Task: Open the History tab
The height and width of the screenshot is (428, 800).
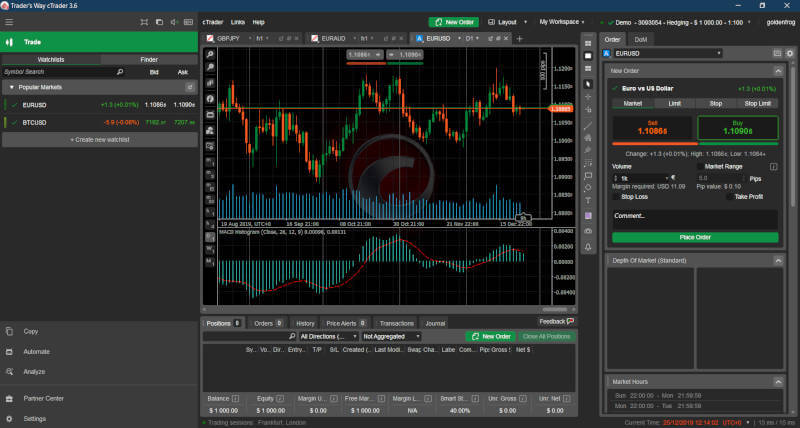Action: [305, 323]
